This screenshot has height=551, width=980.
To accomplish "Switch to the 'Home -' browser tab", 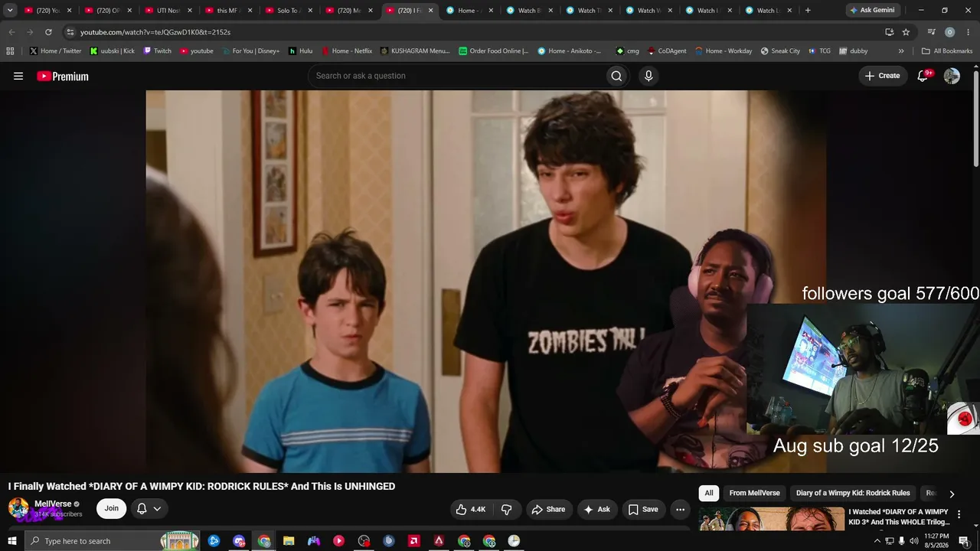I will point(468,11).
